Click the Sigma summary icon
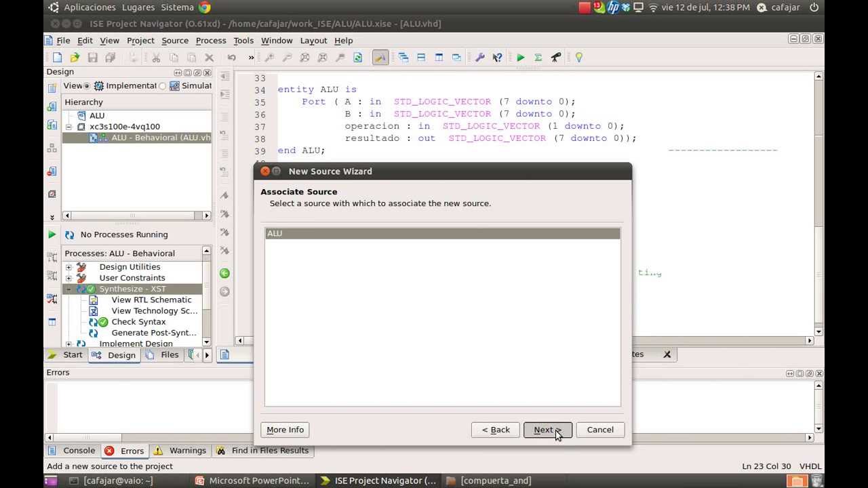The width and height of the screenshot is (868, 488). (538, 58)
